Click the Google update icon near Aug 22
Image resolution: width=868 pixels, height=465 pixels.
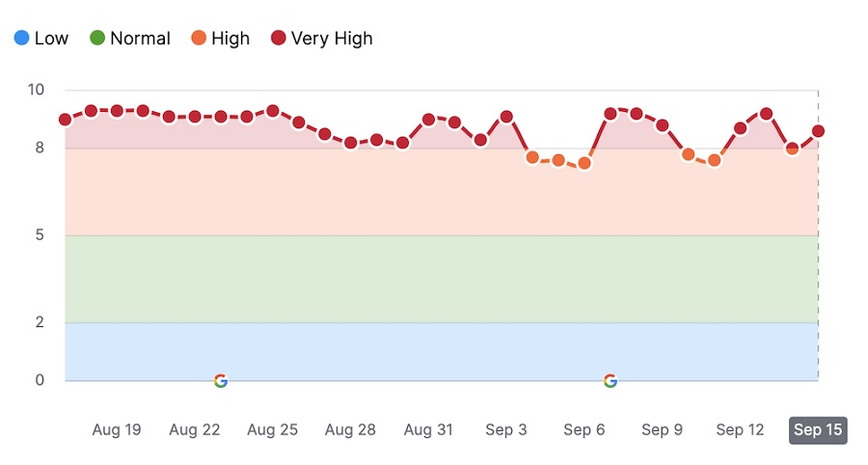coord(221,381)
